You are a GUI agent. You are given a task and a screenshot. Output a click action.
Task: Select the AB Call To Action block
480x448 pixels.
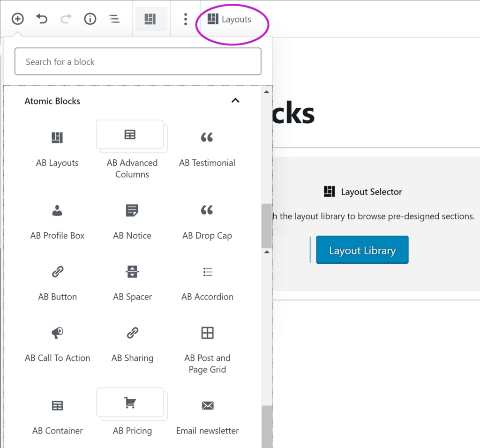[x=57, y=344]
